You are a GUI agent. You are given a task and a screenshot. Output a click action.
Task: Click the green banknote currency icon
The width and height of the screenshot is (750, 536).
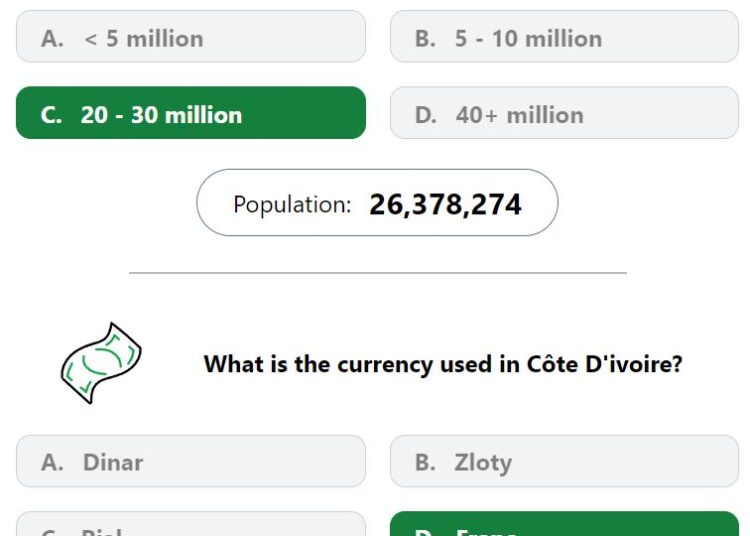(x=101, y=363)
